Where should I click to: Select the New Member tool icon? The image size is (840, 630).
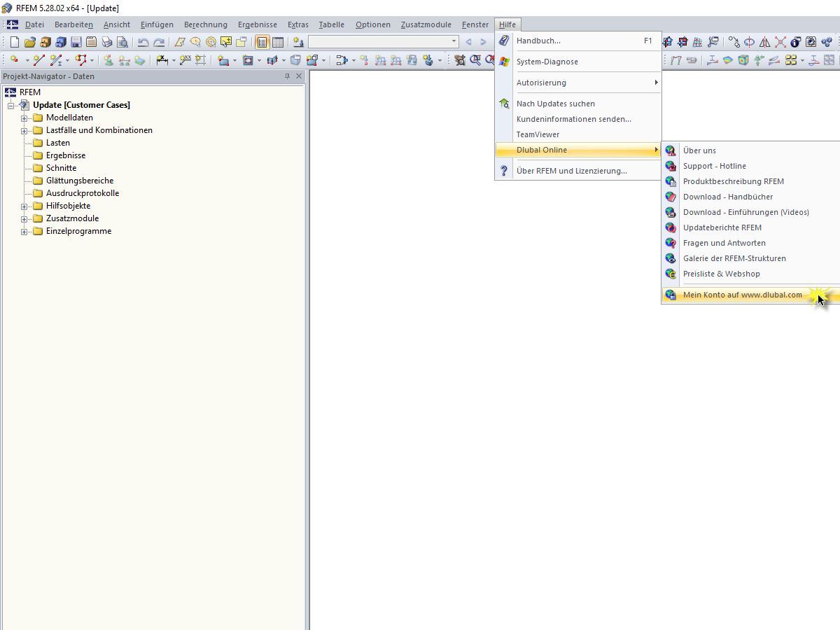(x=56, y=60)
